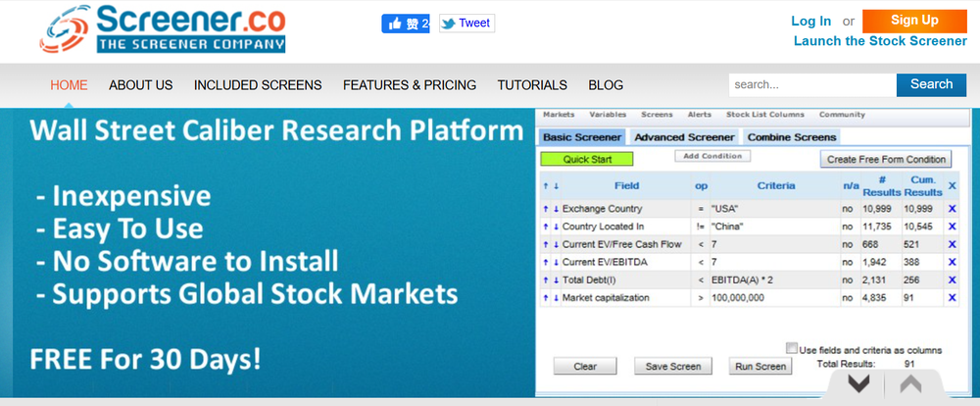Click the Market capitalization field name
The height and width of the screenshot is (406, 980).
coord(606,298)
